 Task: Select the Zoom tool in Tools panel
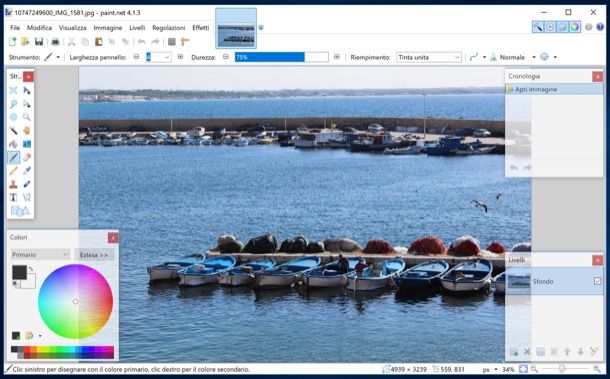pyautogui.click(x=26, y=117)
